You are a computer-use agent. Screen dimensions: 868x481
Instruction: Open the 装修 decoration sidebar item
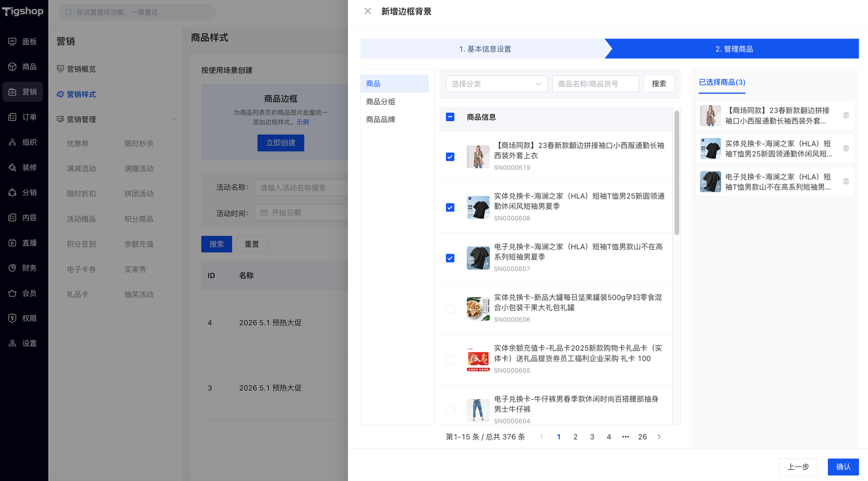(23, 167)
